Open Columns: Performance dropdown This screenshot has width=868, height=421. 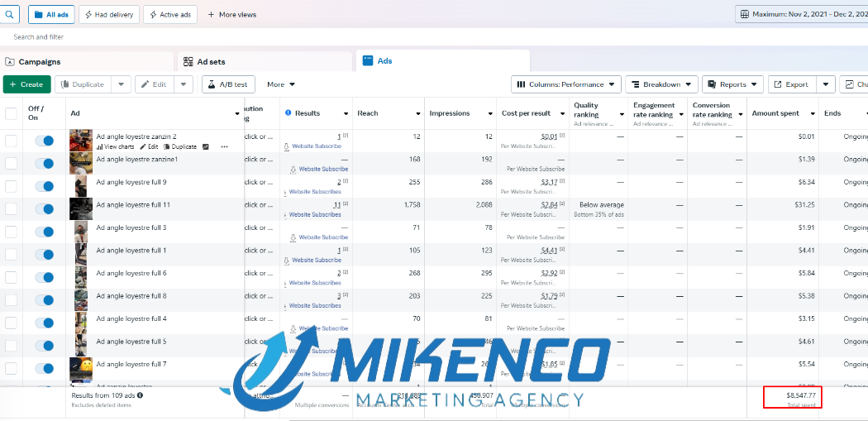pyautogui.click(x=565, y=84)
